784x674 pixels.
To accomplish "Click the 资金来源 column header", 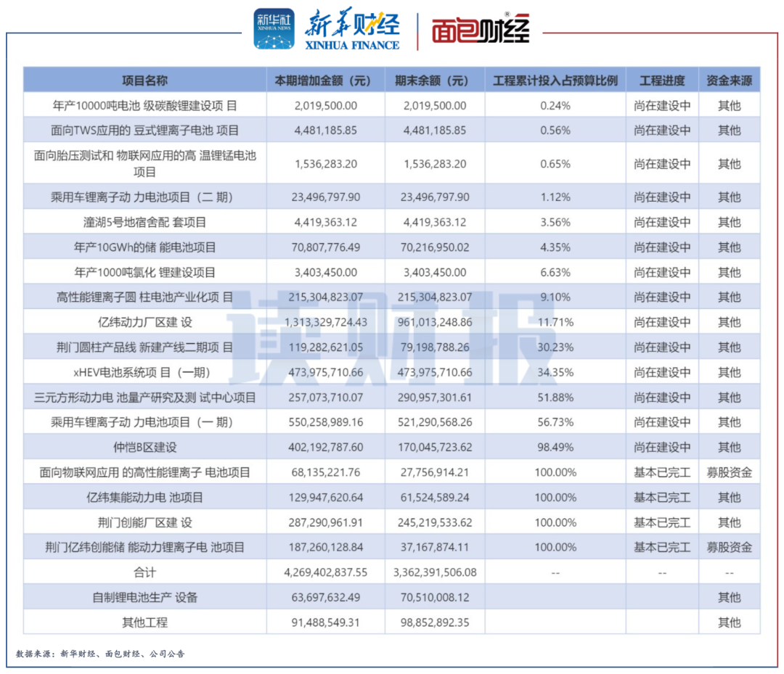I will click(729, 81).
